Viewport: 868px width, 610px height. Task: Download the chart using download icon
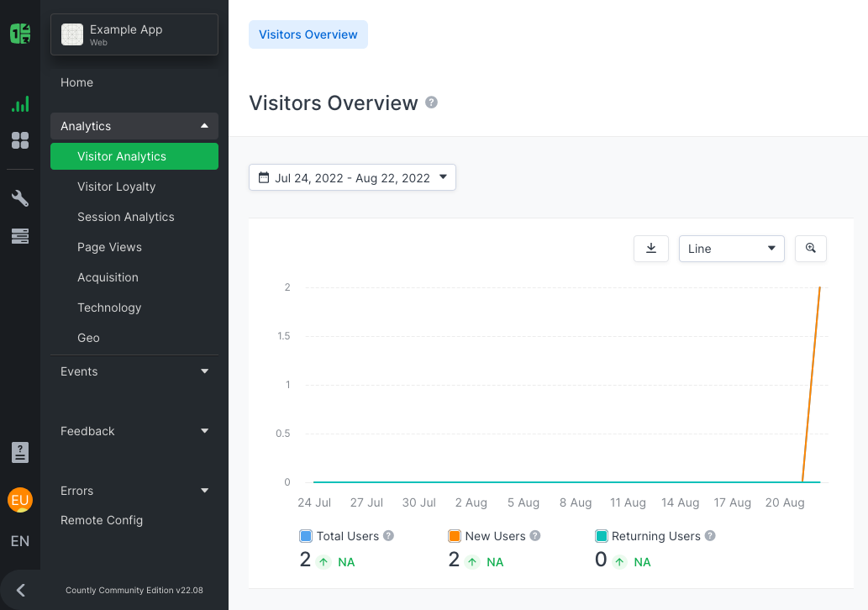[x=650, y=249]
